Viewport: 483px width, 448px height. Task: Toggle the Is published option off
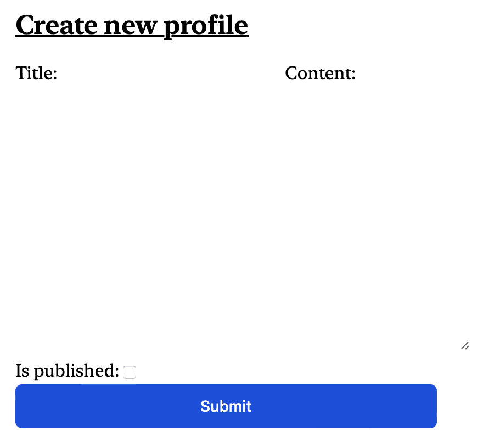pos(130,372)
